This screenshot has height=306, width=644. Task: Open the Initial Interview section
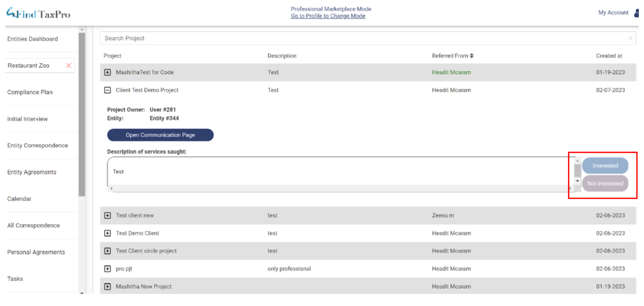28,119
